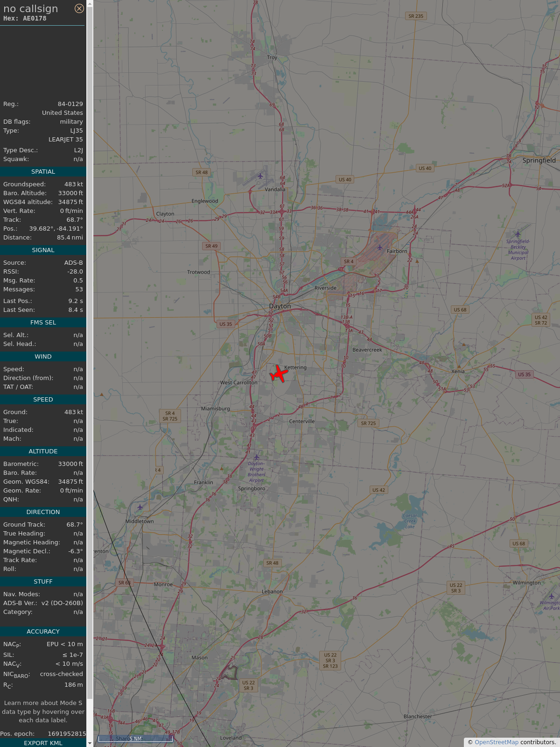The height and width of the screenshot is (747, 560).
Task: Click the ACCURACY section header
Action: 43,632
